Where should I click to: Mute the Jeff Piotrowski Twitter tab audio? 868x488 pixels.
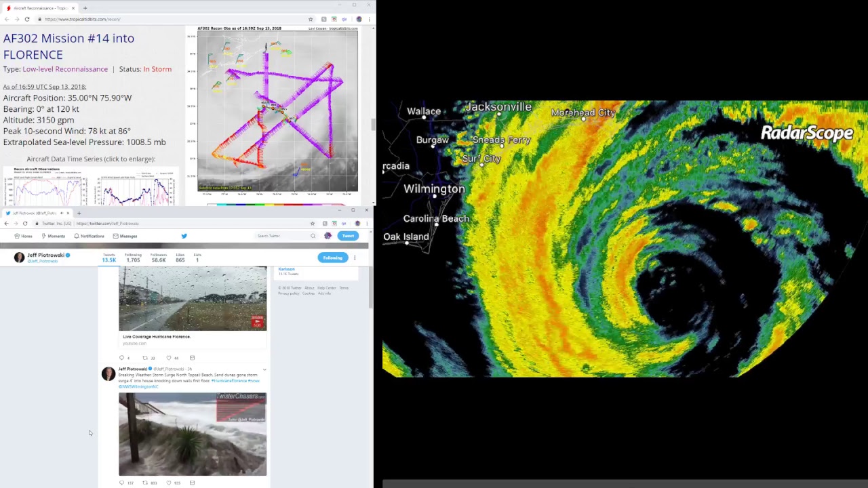coord(60,213)
